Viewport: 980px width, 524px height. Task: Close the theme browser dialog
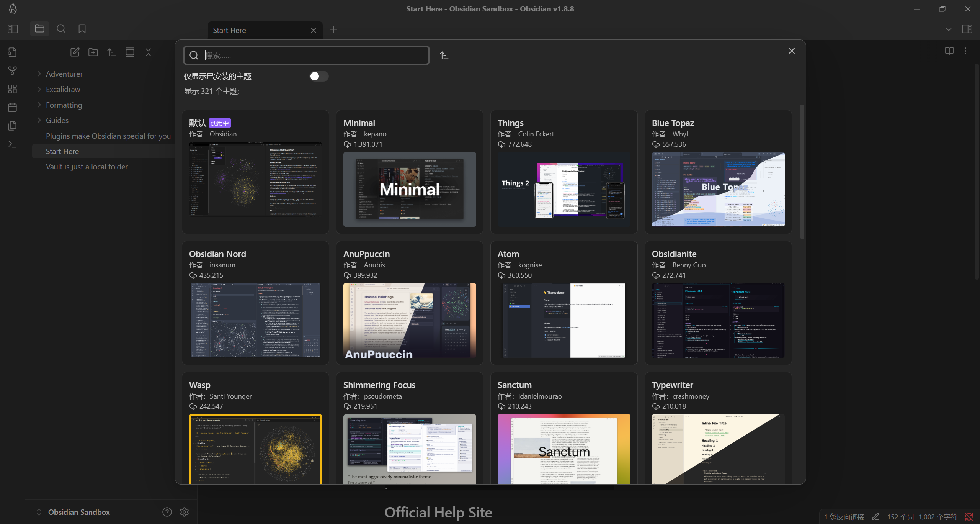point(792,51)
